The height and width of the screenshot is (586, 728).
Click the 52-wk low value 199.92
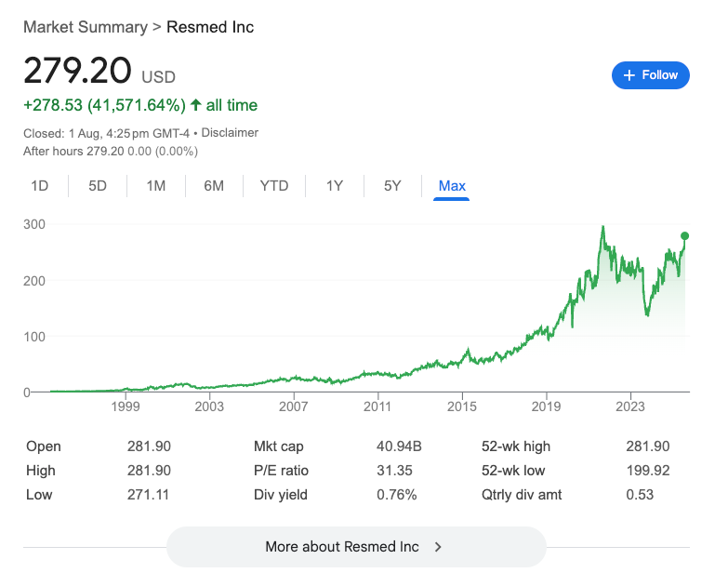coord(648,471)
